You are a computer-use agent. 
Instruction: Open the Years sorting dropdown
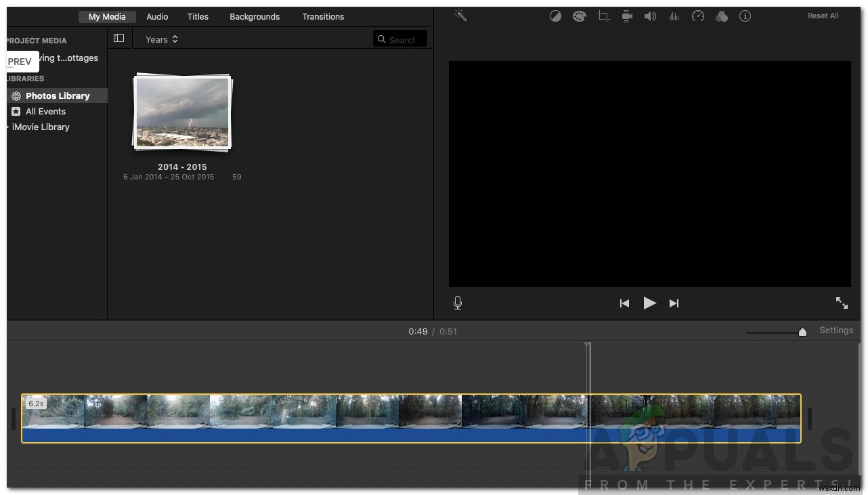(161, 39)
